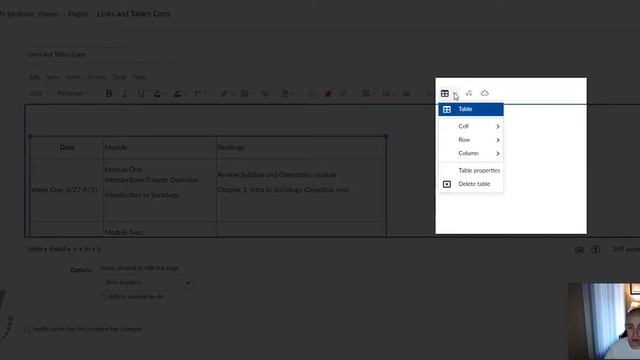Click Chapter 1, Intro to Sociology text
The image size is (640, 360).
(284, 190)
